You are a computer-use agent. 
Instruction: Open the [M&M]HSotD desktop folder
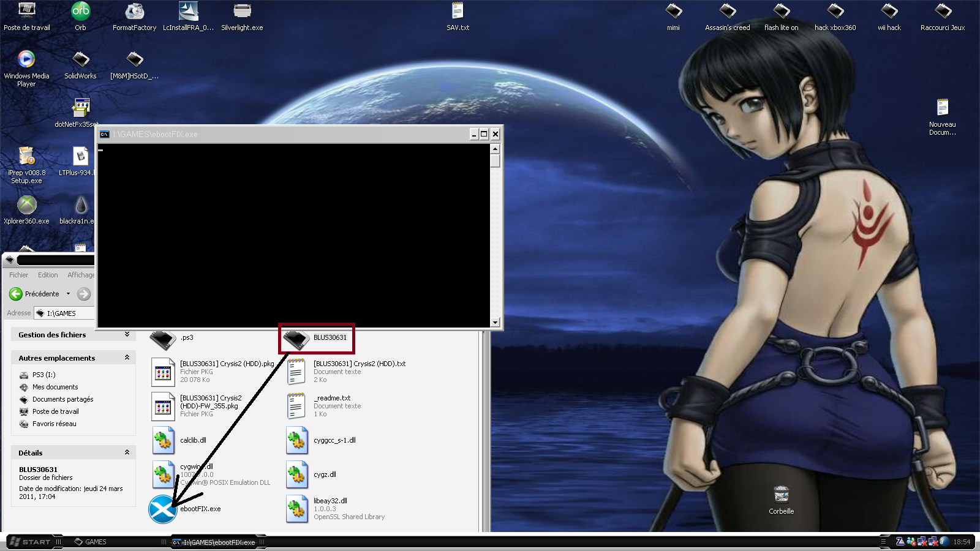[x=134, y=65]
